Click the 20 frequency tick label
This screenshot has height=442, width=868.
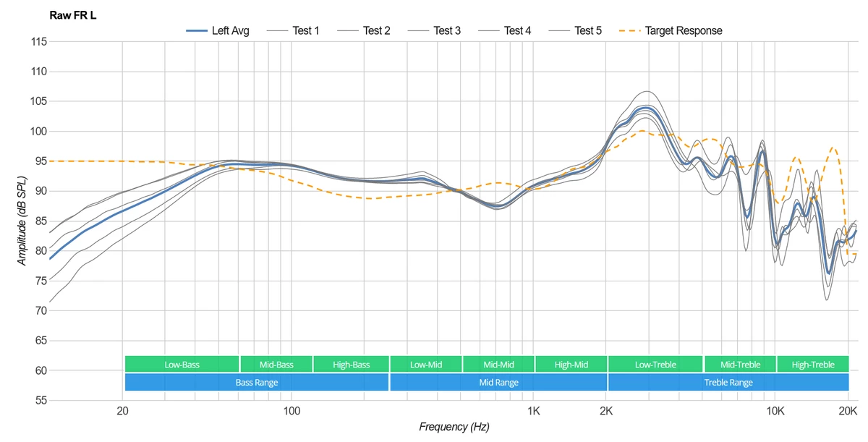(123, 411)
